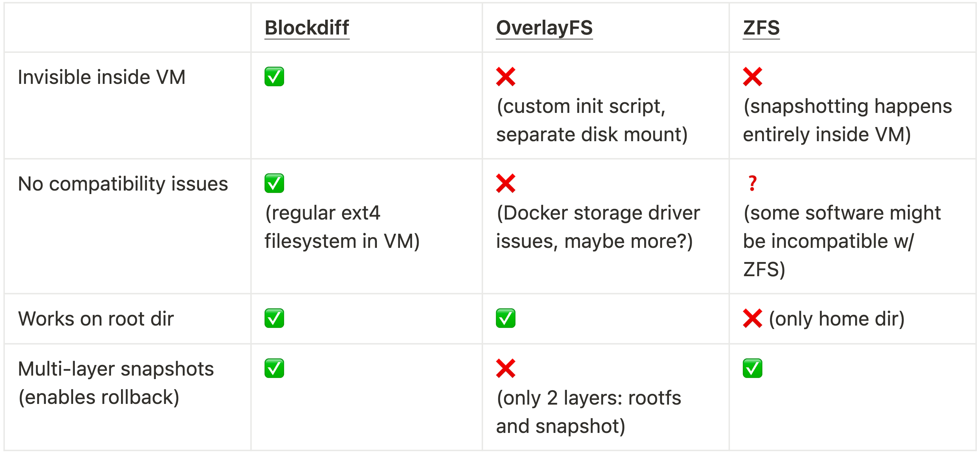The width and height of the screenshot is (980, 455).
Task: Click OverlayFS red X for Invisible inside VM
Action: point(506,77)
